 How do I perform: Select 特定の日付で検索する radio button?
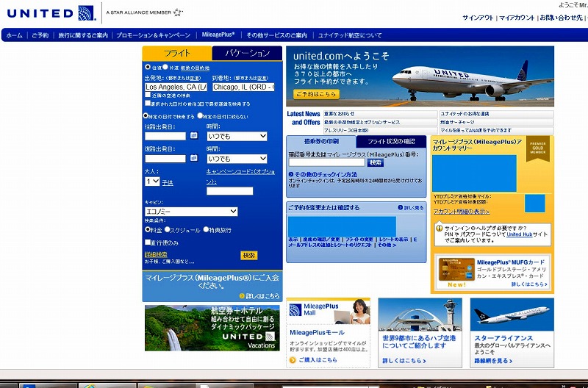pos(146,116)
